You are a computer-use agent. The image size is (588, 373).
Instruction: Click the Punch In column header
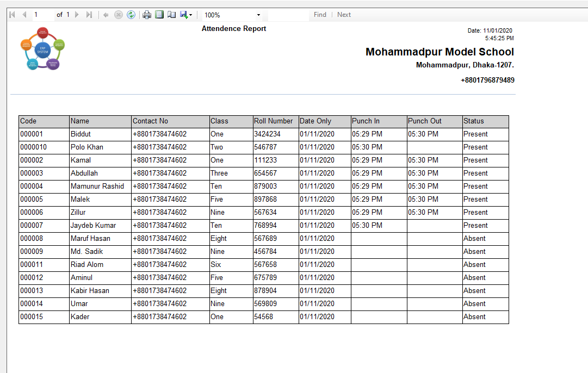pyautogui.click(x=379, y=121)
